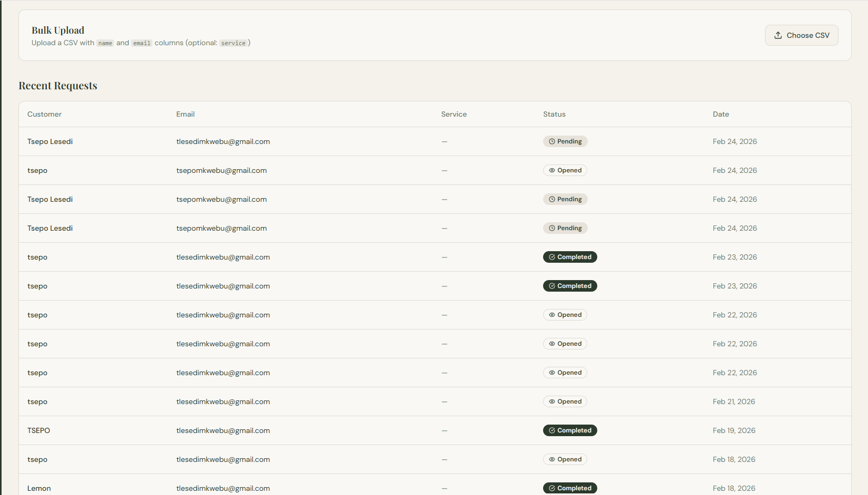
Task: Select the Status column header
Action: [554, 114]
